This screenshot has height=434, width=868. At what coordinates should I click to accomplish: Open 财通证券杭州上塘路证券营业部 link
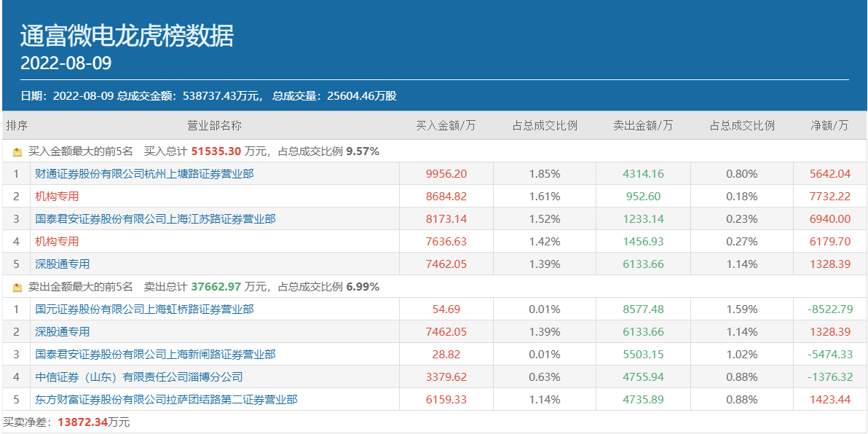[x=144, y=174]
